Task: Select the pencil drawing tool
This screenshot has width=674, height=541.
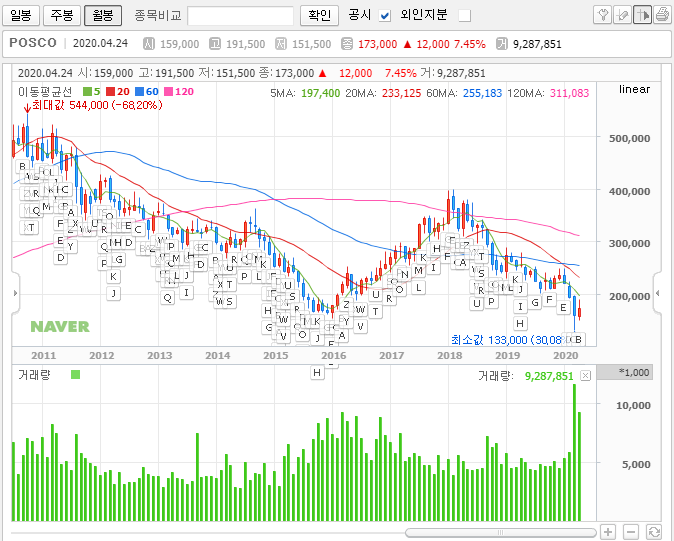Action: tap(622, 15)
